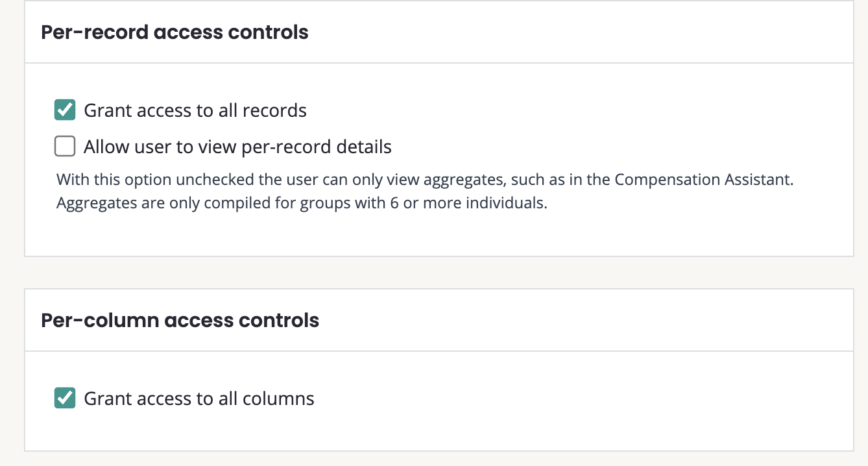
Task: Click the teal checkmark icon beside all columns
Action: 65,398
